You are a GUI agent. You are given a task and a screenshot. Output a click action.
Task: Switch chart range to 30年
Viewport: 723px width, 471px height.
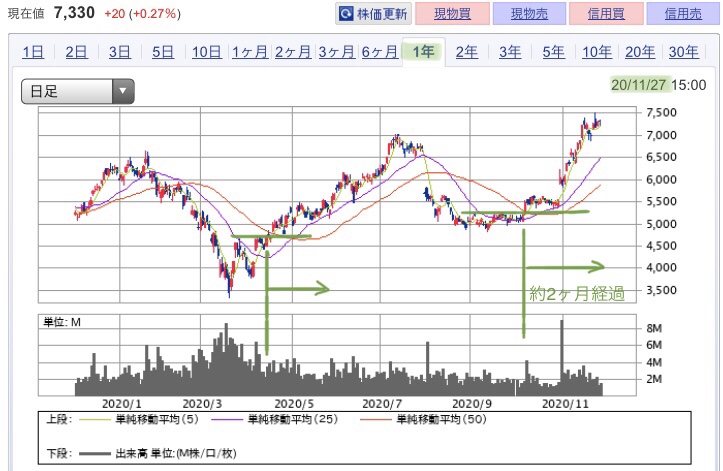[x=683, y=52]
